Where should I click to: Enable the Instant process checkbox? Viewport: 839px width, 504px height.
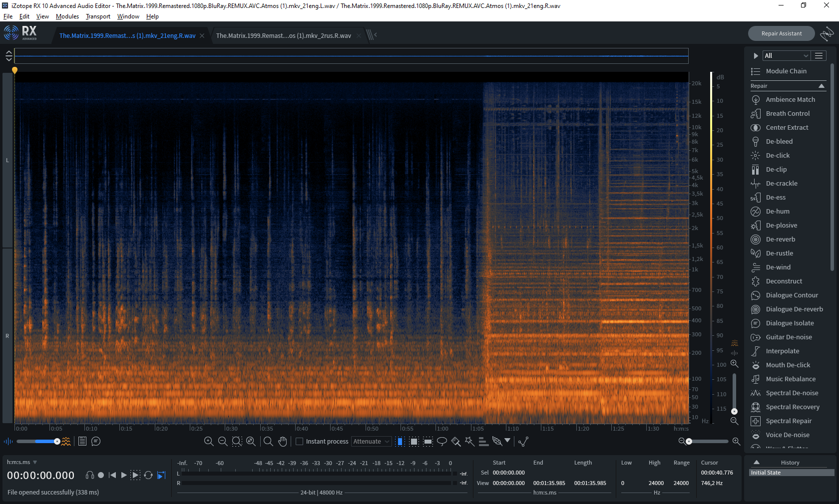300,441
